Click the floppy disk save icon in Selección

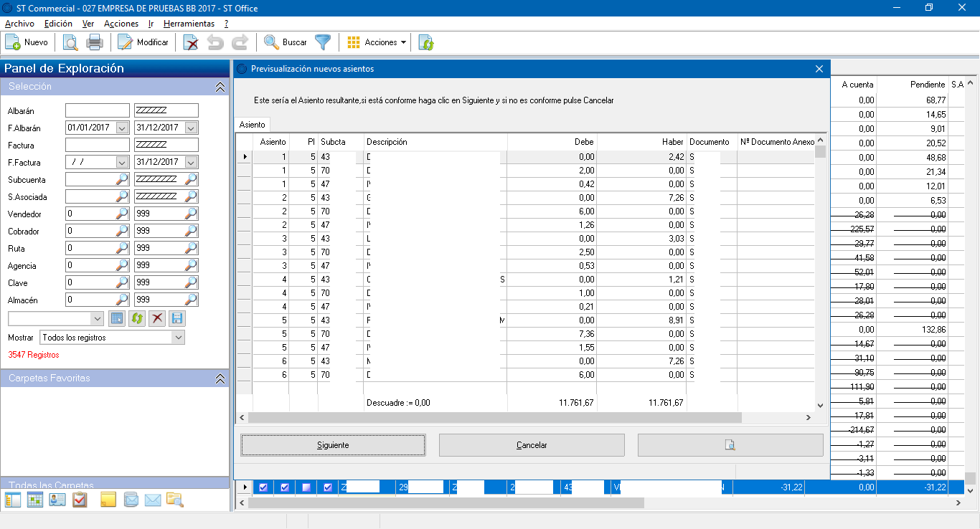tap(177, 318)
